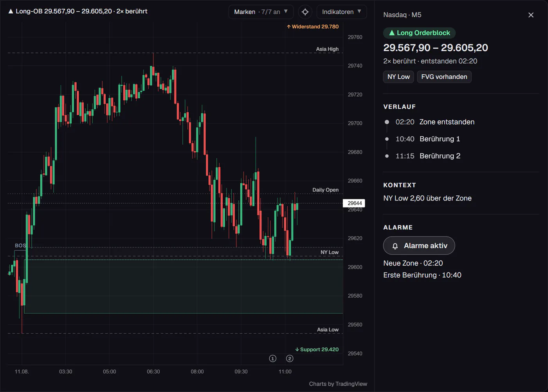Click the Neue Zone 02:20 alarm entry

(413, 263)
